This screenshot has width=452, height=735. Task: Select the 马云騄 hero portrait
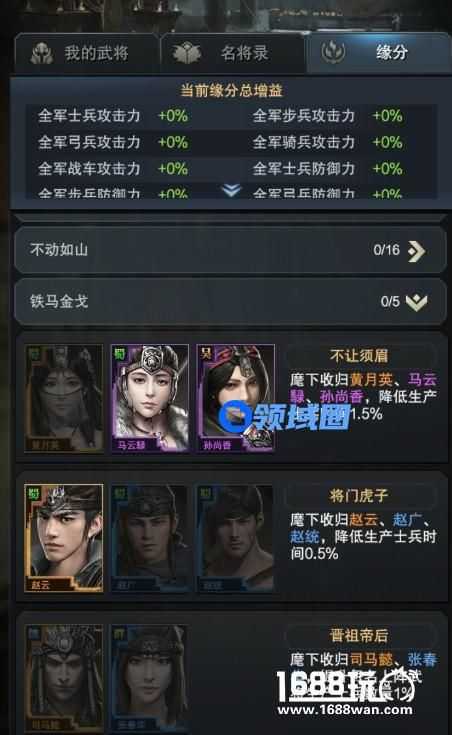(x=150, y=398)
